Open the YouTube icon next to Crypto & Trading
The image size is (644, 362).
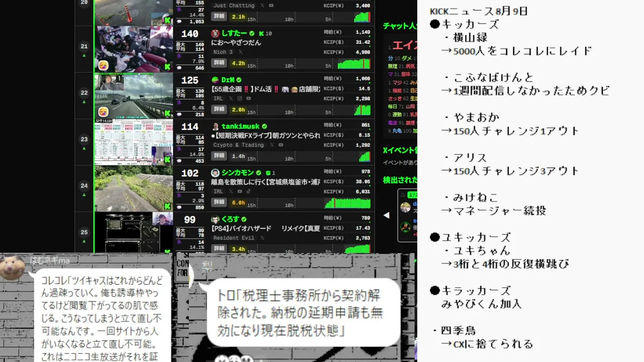click(281, 145)
